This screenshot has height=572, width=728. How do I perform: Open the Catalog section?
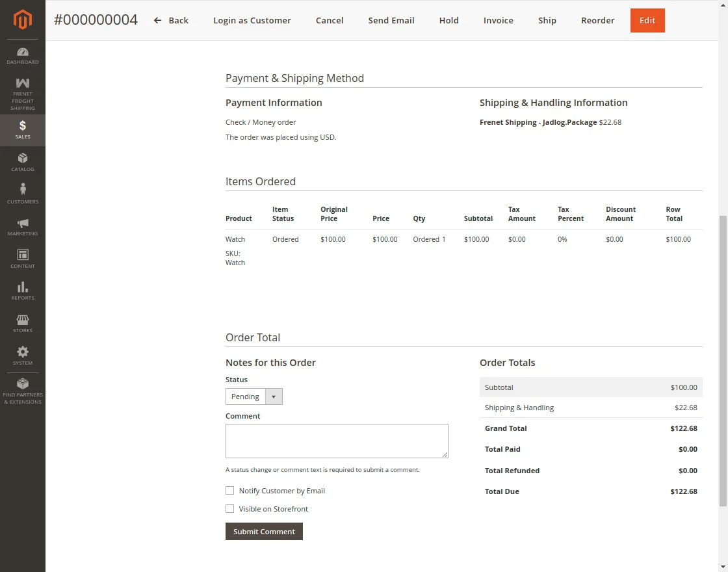(23, 162)
